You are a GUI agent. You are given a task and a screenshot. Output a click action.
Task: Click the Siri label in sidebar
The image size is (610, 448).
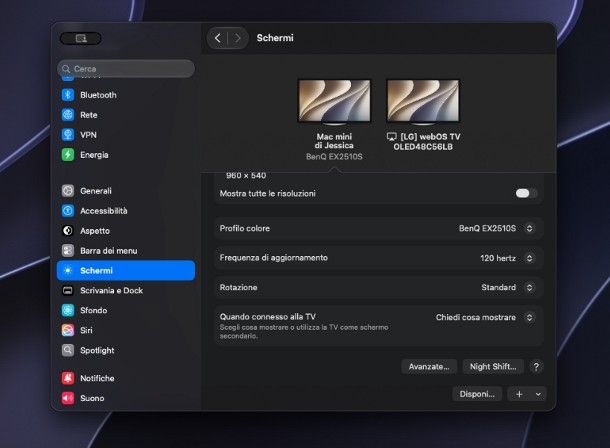point(86,331)
